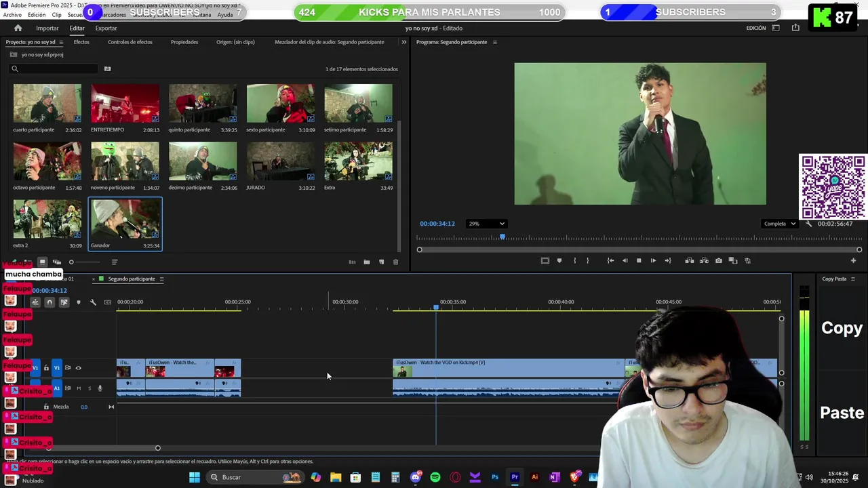Delete selected item with trash icon
The height and width of the screenshot is (488, 868).
(396, 262)
